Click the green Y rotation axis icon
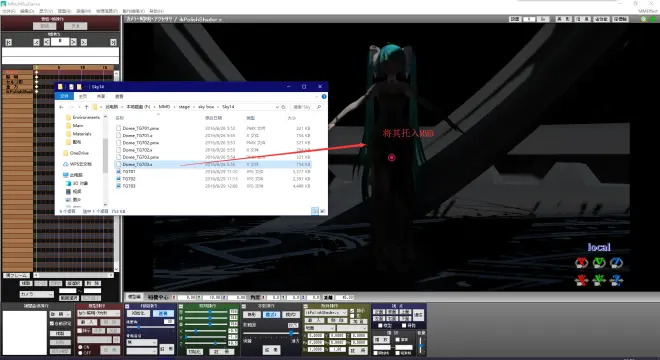 pos(599,263)
